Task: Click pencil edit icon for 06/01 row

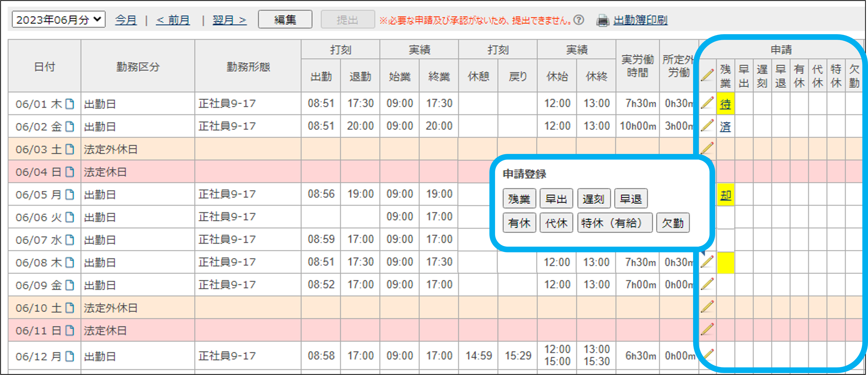Action: point(707,103)
